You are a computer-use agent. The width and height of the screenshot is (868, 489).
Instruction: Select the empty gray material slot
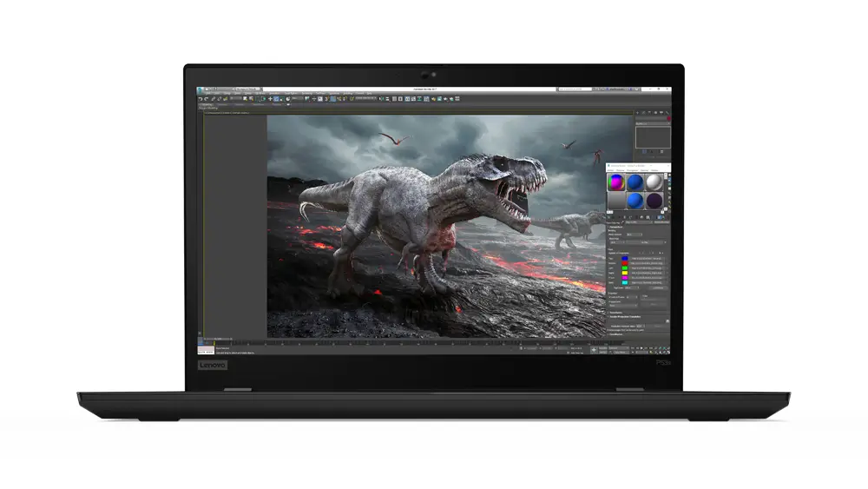tap(616, 201)
